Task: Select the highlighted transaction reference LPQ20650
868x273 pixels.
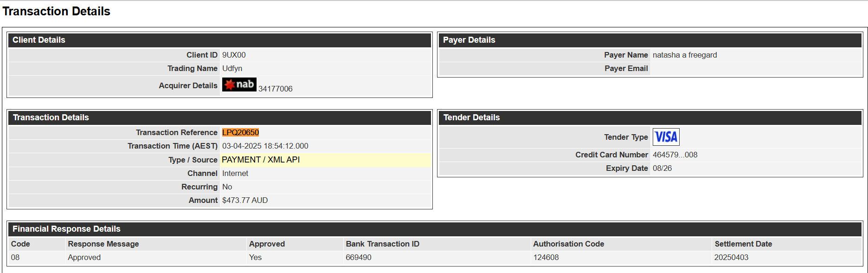Action: tap(240, 132)
